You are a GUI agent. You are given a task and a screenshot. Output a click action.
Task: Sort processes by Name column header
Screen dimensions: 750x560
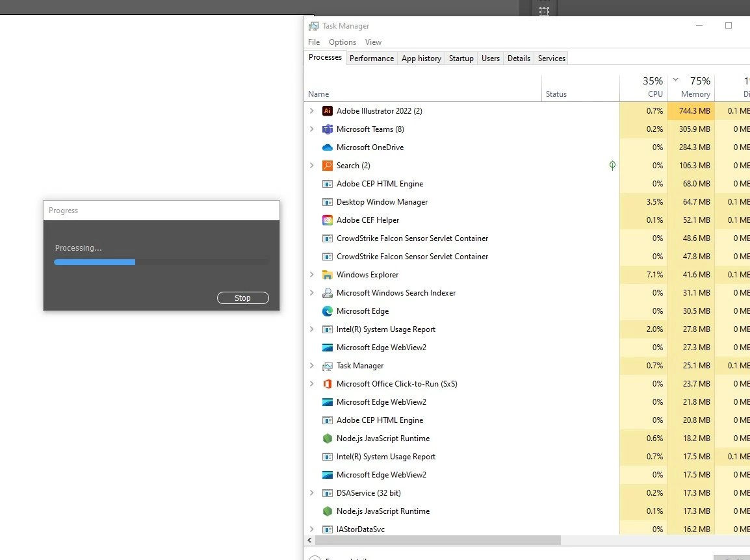(x=423, y=88)
